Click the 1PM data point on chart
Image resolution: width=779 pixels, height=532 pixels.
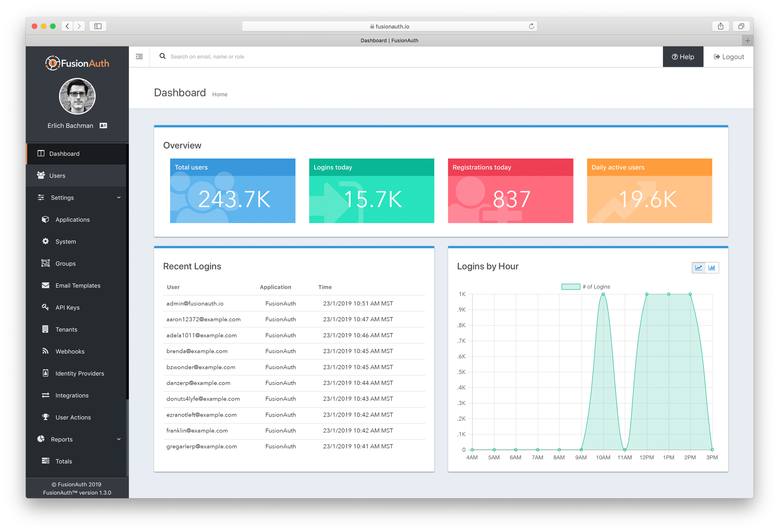(669, 294)
